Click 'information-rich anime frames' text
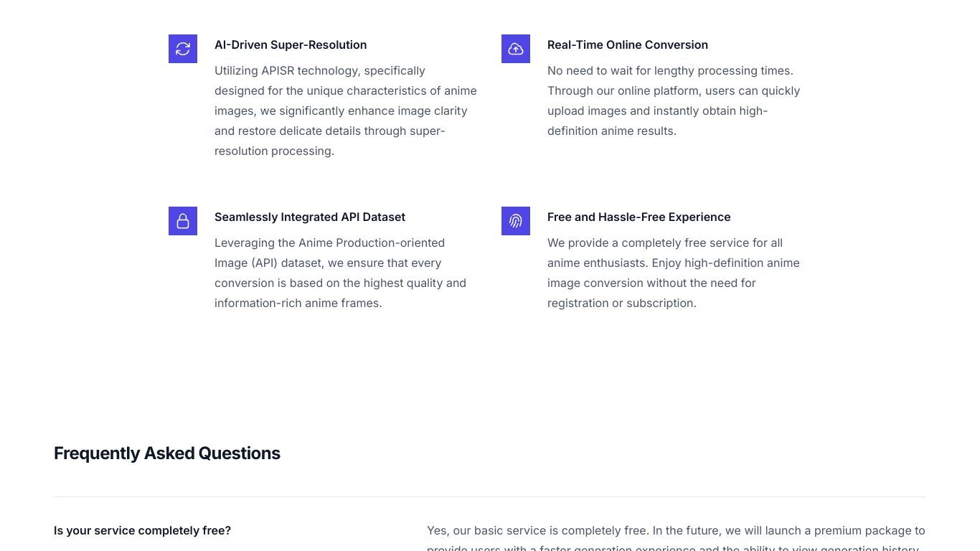 [297, 303]
